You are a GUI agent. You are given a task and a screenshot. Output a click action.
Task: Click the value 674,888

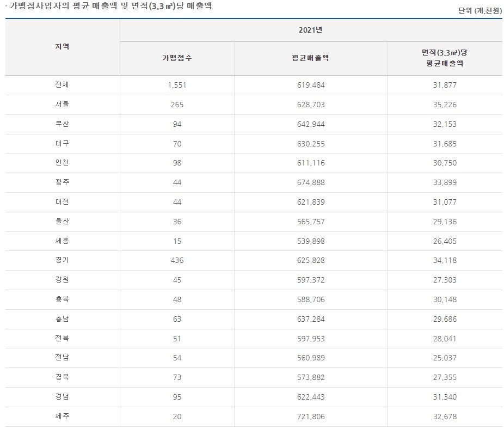coord(311,183)
